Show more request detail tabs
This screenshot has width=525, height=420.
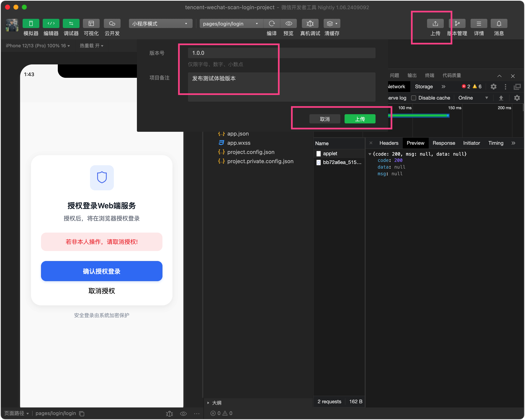click(x=513, y=143)
